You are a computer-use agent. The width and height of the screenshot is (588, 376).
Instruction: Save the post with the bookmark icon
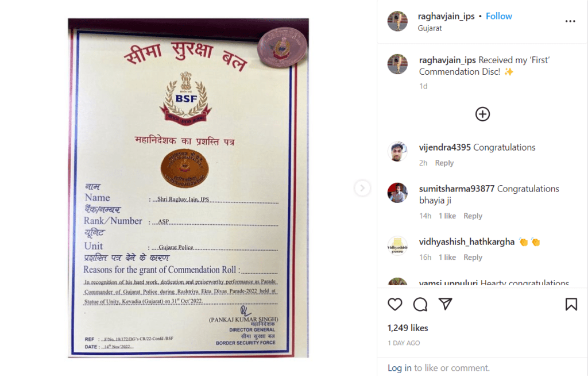pos(571,304)
